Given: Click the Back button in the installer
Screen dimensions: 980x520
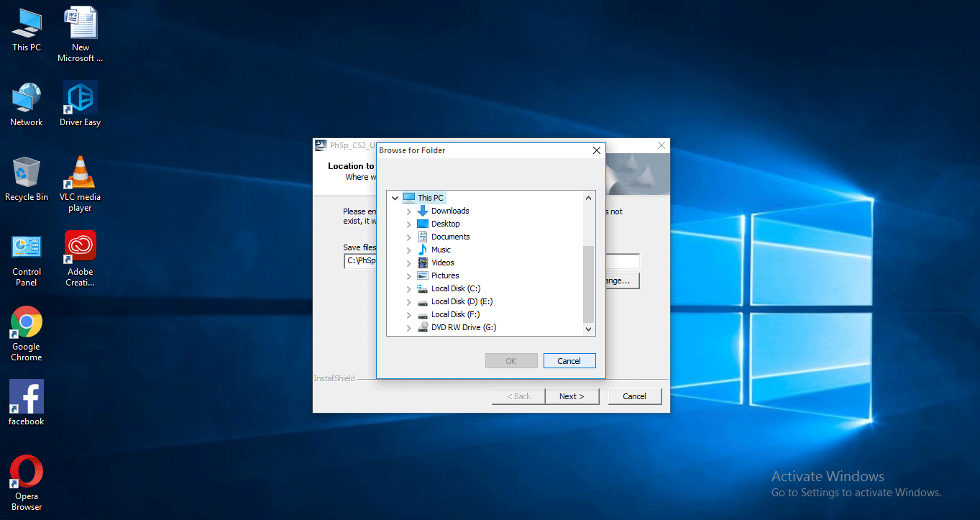Looking at the screenshot, I should tap(518, 396).
